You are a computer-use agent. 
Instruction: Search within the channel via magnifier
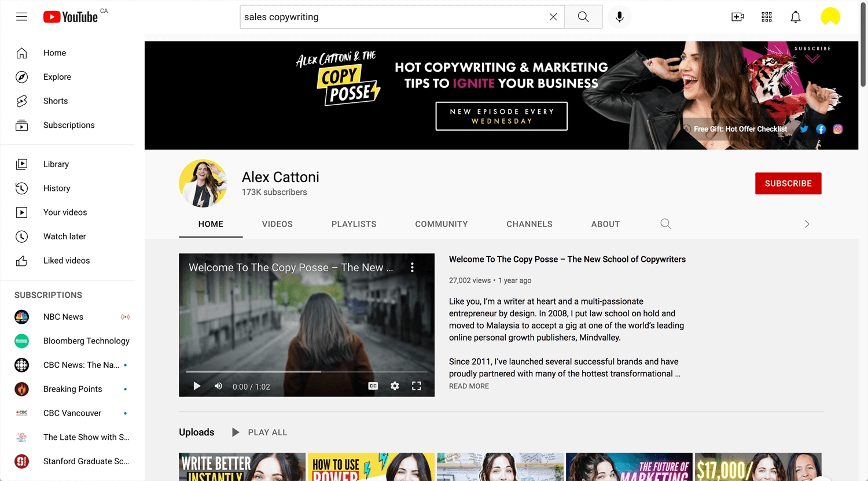(666, 224)
